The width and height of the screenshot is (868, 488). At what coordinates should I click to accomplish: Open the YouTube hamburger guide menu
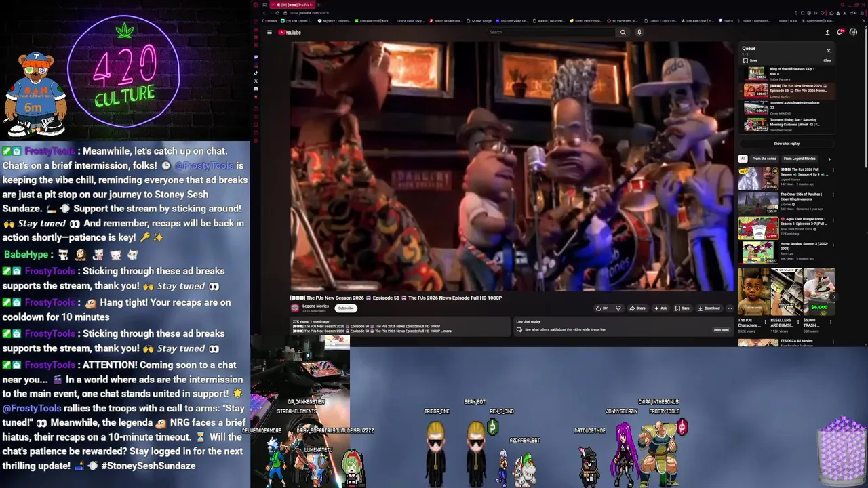tap(269, 32)
